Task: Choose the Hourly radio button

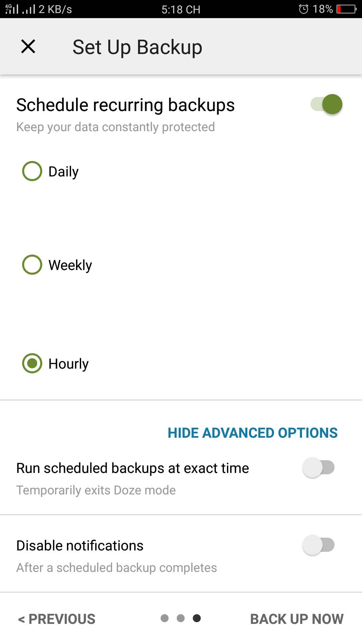Action: pos(32,363)
